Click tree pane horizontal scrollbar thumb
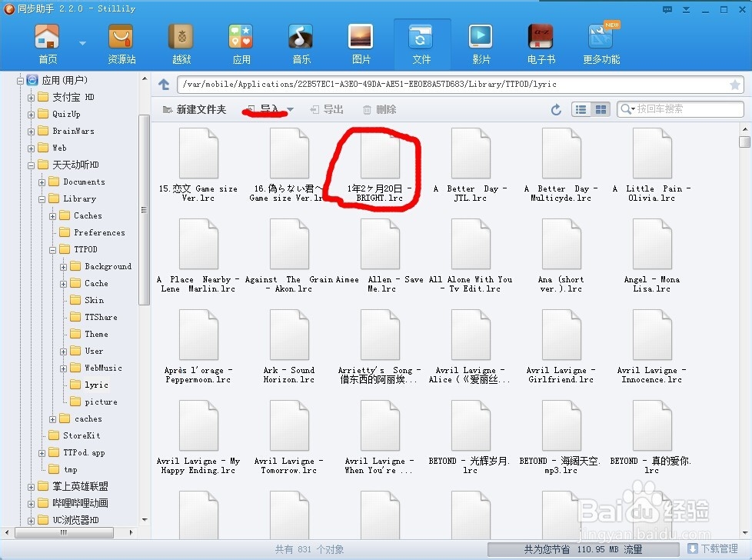The image size is (752, 560). (x=64, y=532)
